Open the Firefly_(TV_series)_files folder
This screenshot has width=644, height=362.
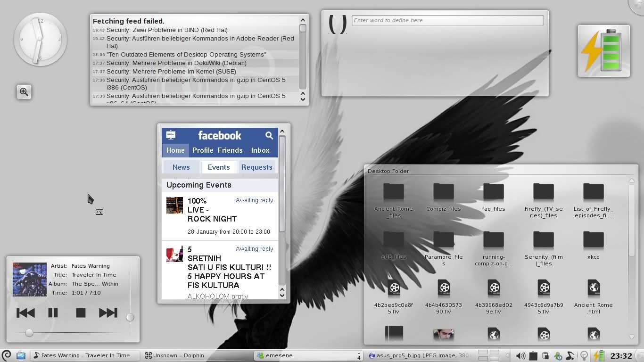point(544,200)
